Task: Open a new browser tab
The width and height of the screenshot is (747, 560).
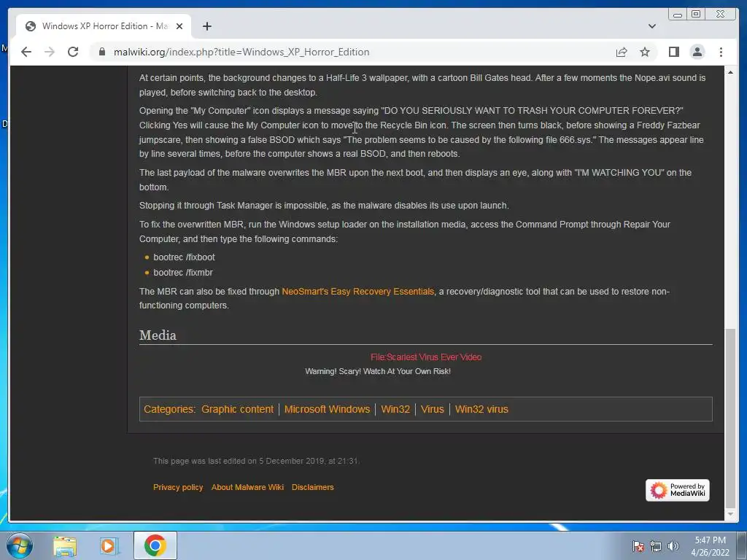Action: (x=206, y=26)
